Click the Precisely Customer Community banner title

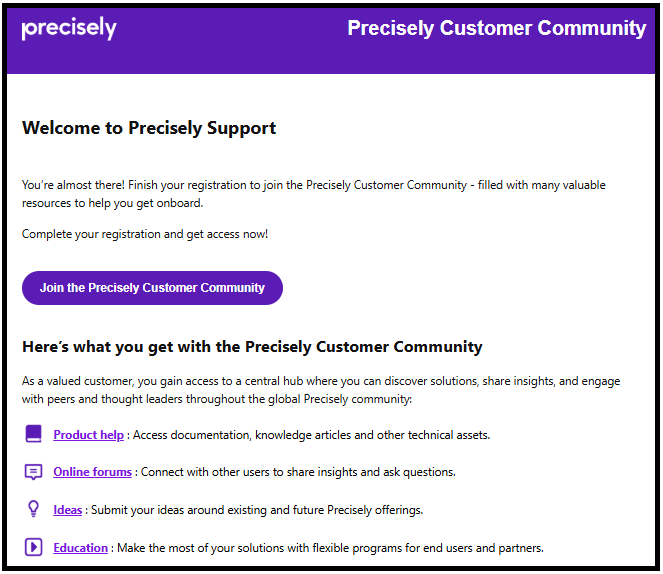point(496,28)
